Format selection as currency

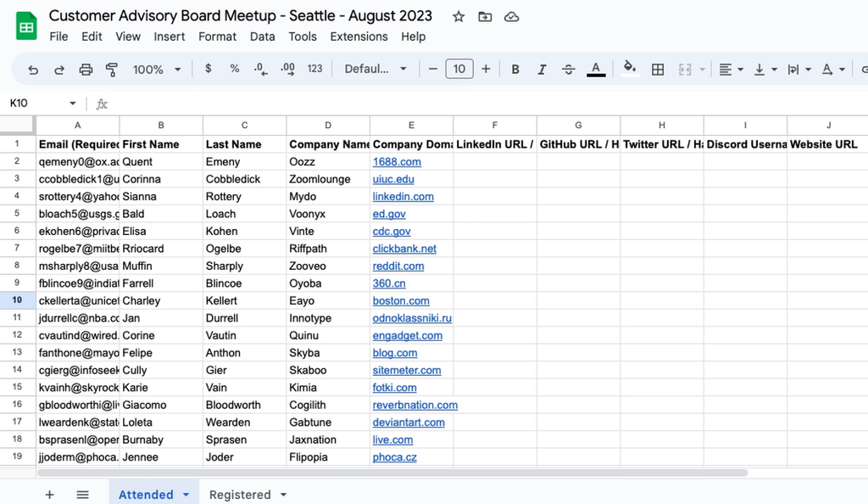coord(209,70)
